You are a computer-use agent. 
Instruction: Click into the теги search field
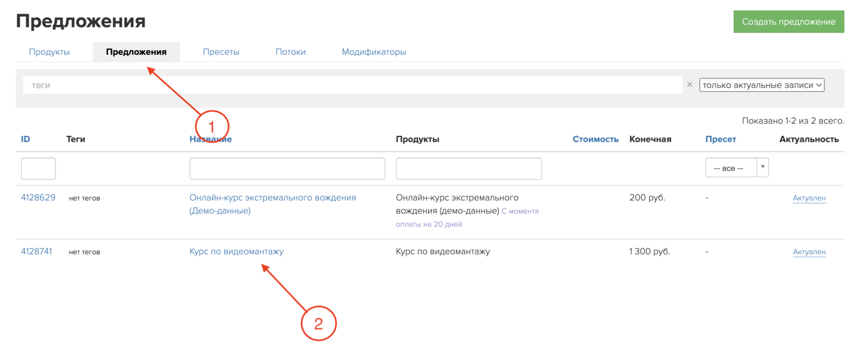click(351, 85)
